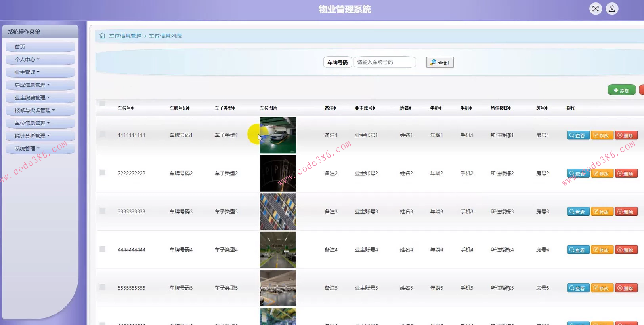
Task: Open the user profile icon in header
Action: (x=612, y=9)
